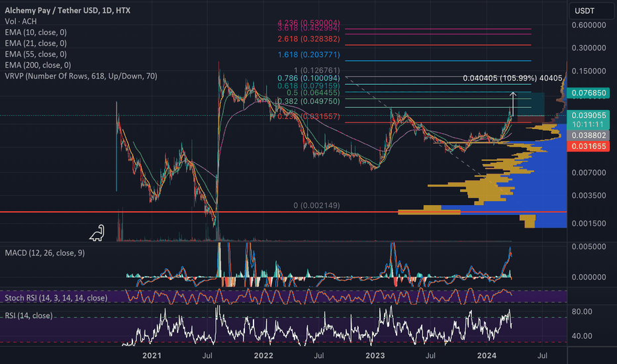Click the 80.00 RSI scale value
Image resolution: width=617 pixels, height=364 pixels.
pyautogui.click(x=582, y=312)
